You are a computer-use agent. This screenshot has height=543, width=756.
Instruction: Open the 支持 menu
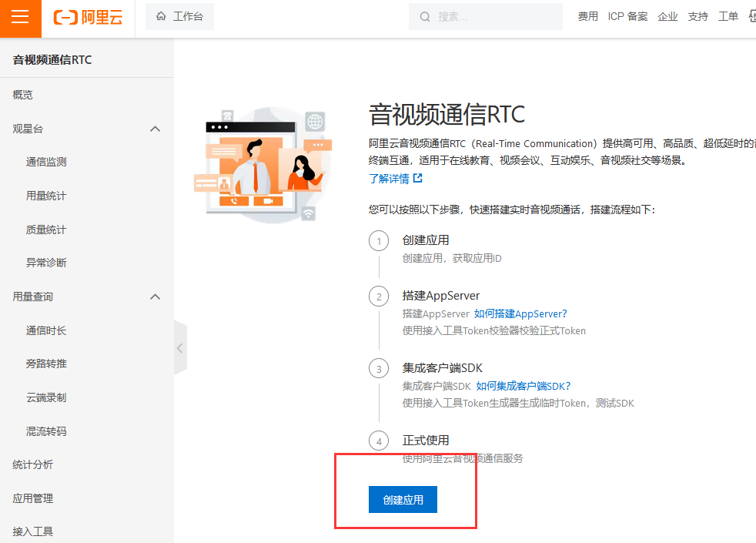[x=697, y=16]
